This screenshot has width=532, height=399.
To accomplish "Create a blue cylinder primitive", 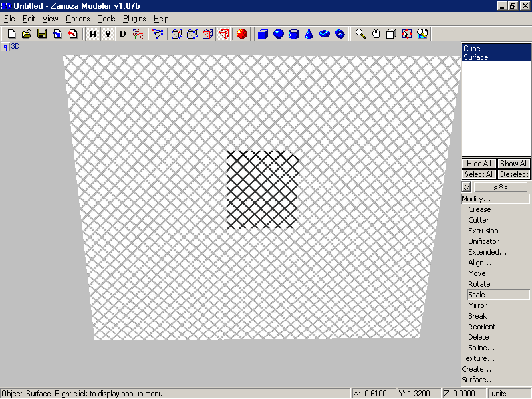I will click(x=294, y=34).
